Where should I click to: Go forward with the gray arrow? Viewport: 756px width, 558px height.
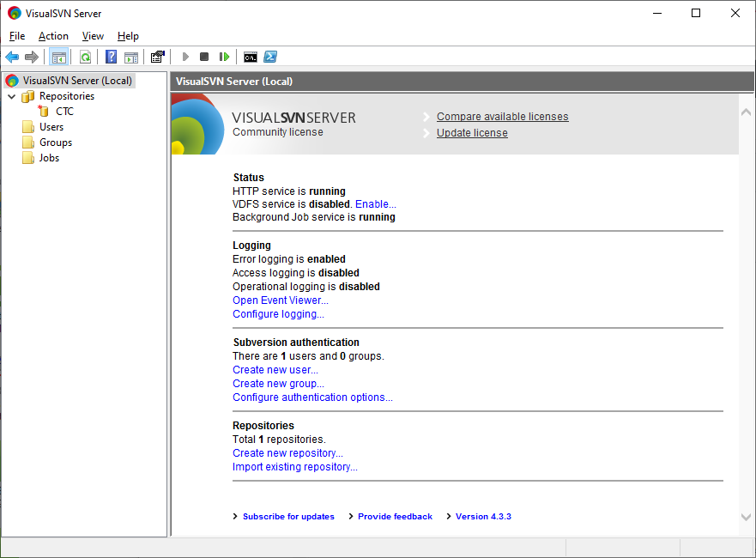32,57
